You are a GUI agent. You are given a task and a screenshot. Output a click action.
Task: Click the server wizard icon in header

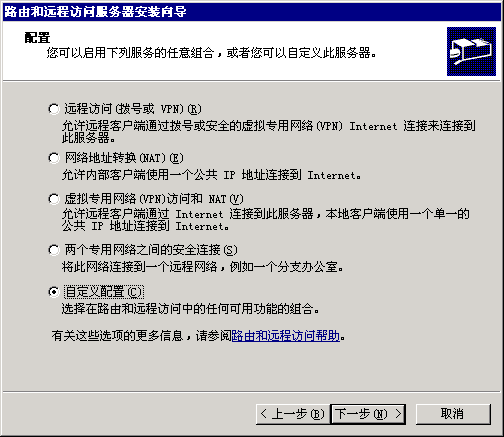point(471,51)
